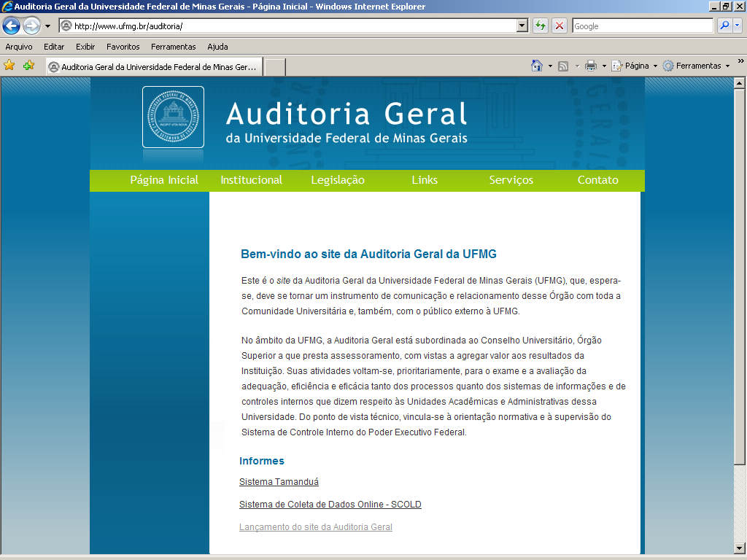Screen dimensions: 747x560
Task: Open the Favoritos menu
Action: point(123,47)
